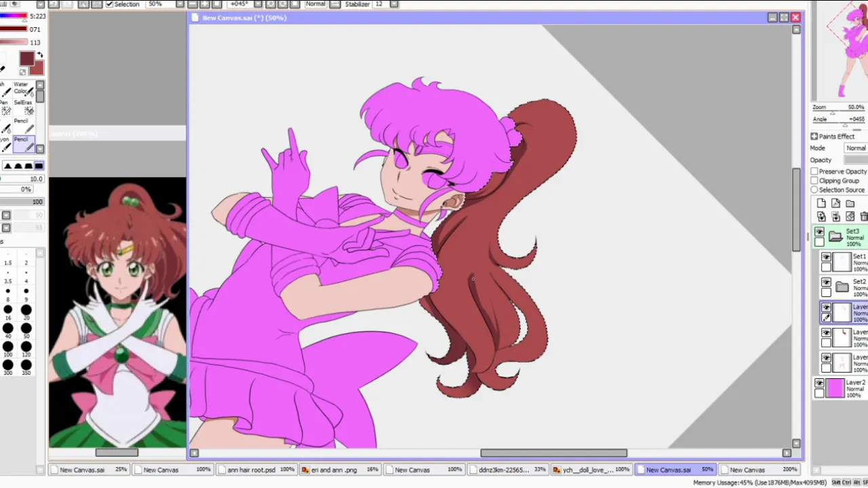The image size is (868, 488).
Task: Select the rightmost flat brush edge shape
Action: (x=39, y=166)
